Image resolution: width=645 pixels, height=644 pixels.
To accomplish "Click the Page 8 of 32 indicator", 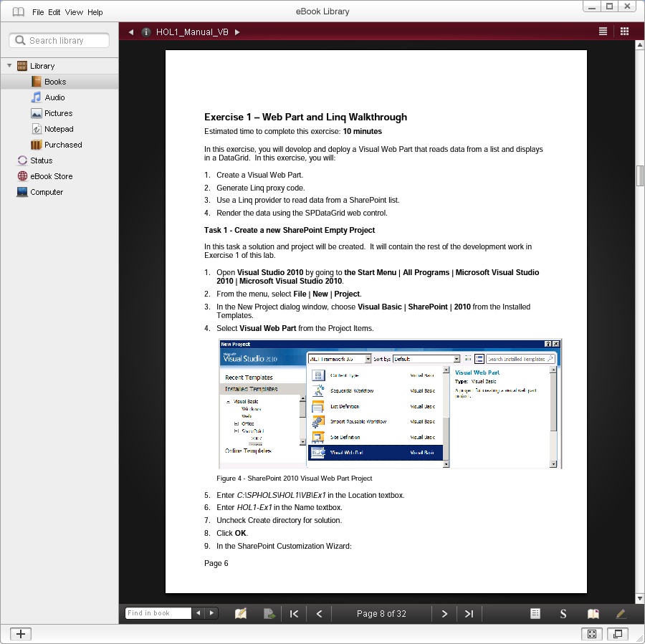I will 381,614.
